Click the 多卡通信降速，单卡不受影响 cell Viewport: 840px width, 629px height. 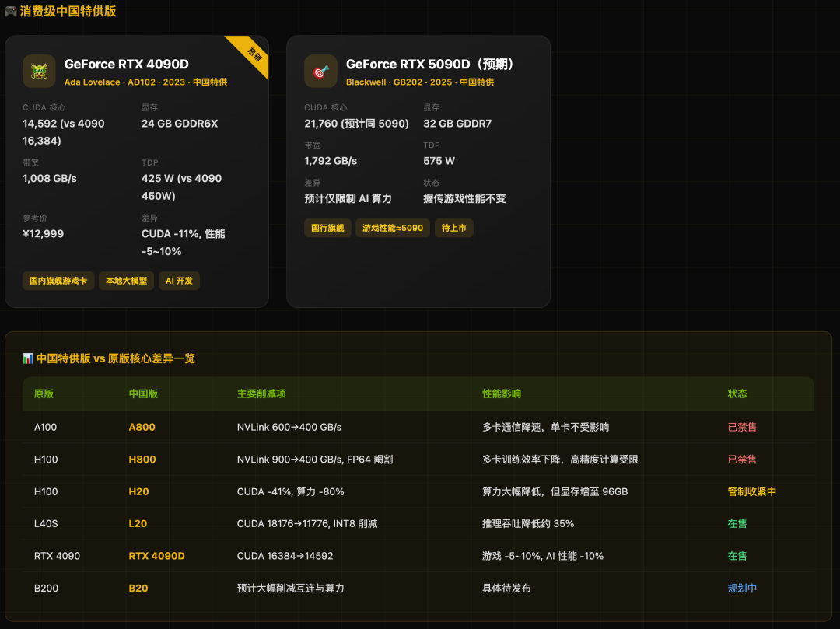click(x=545, y=427)
